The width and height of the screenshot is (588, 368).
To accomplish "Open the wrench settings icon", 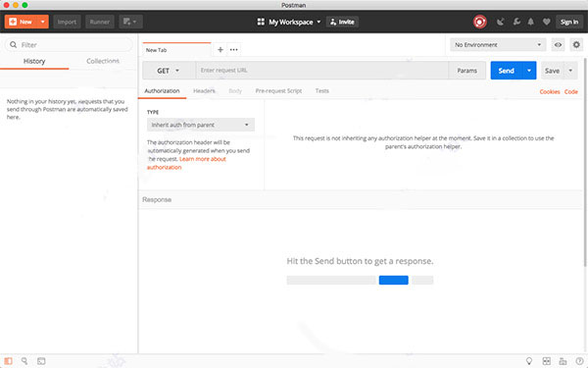I will 516,22.
